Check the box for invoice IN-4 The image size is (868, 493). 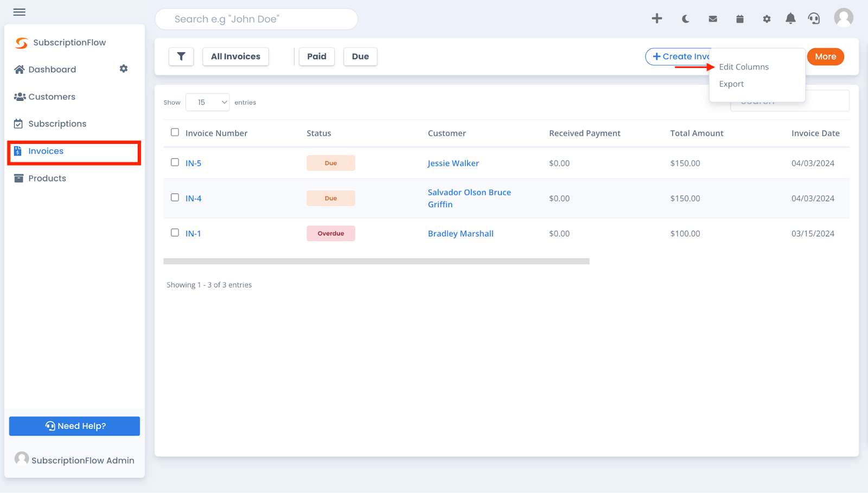[x=175, y=197]
